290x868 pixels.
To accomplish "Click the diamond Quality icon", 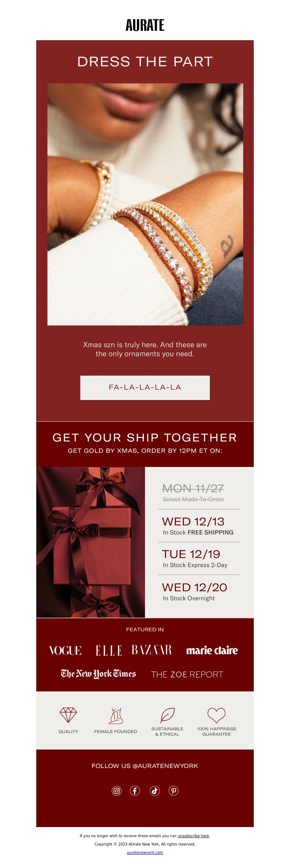I will [68, 715].
